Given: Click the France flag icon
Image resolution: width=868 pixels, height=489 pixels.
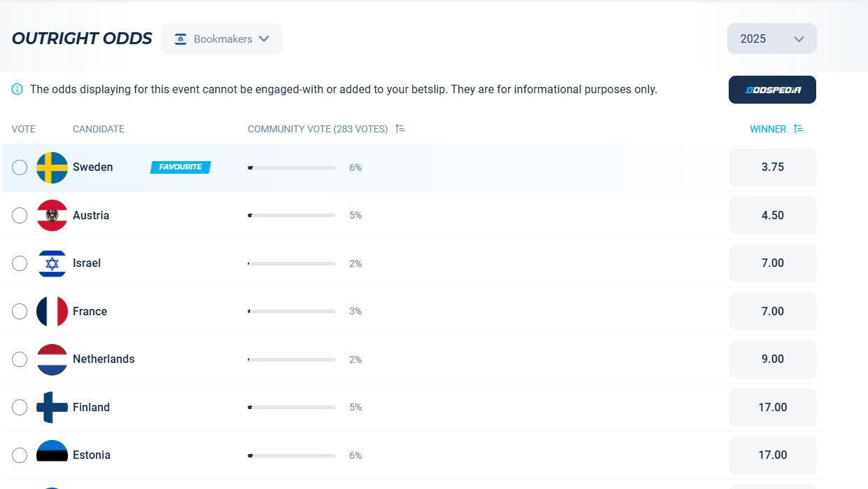Looking at the screenshot, I should [52, 311].
